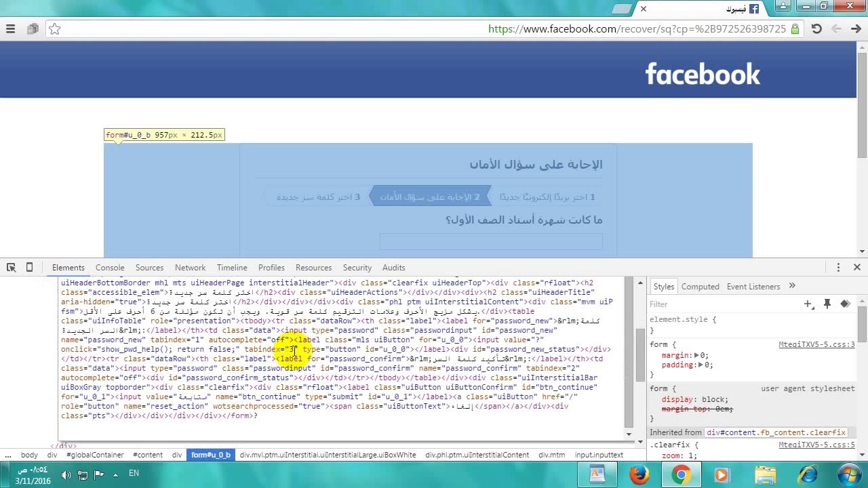This screenshot has height=488, width=868.
Task: Open the Network tab
Action: point(190,267)
